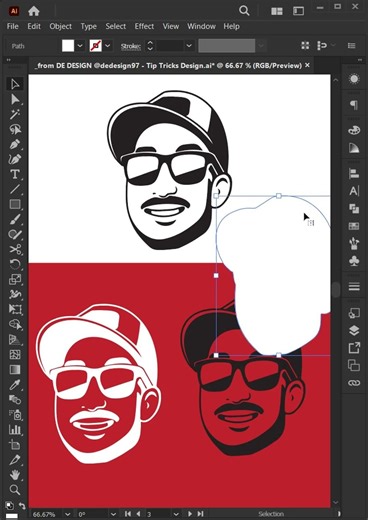
Task: Open the Asset Export panel icon
Action: coord(354,348)
